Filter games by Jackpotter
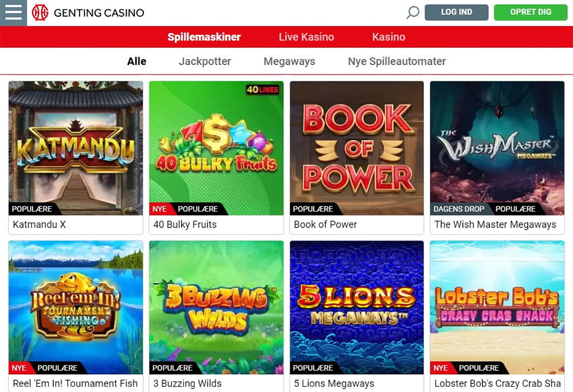Screen dimensions: 573x392 [x=205, y=61]
